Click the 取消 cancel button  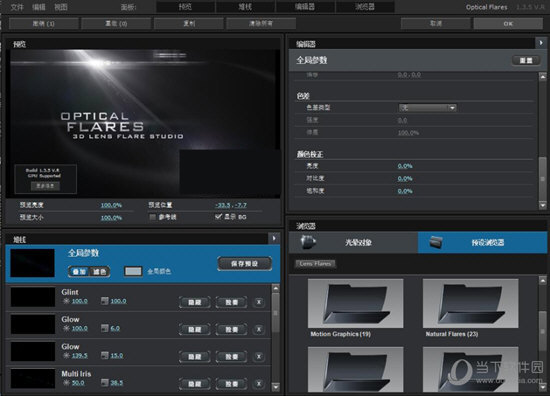point(435,24)
